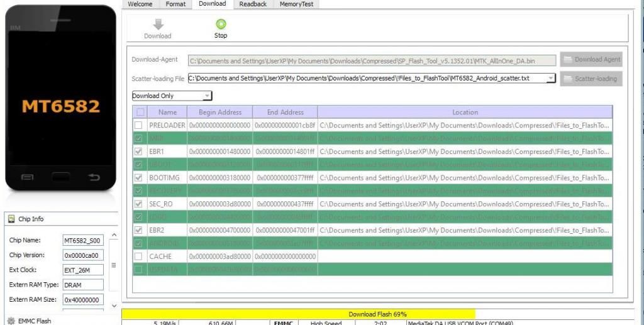Toggle the PRELOADER checkbox
644x325 pixels.
[x=138, y=125]
